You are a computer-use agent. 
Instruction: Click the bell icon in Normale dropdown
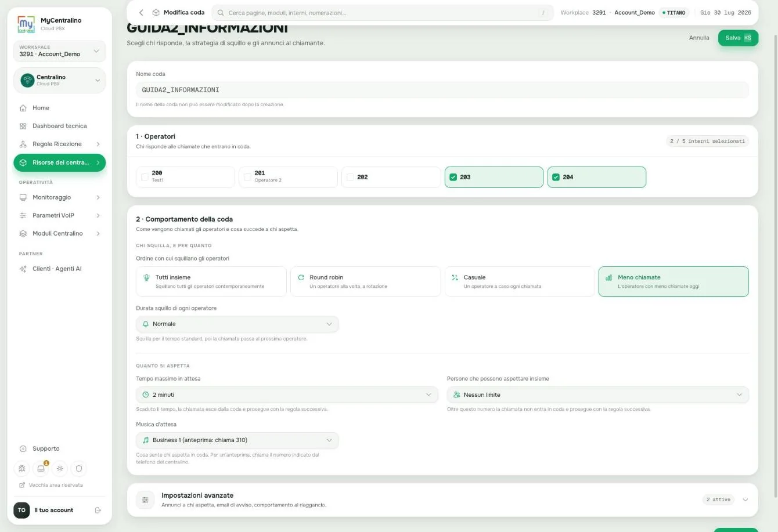(x=146, y=324)
